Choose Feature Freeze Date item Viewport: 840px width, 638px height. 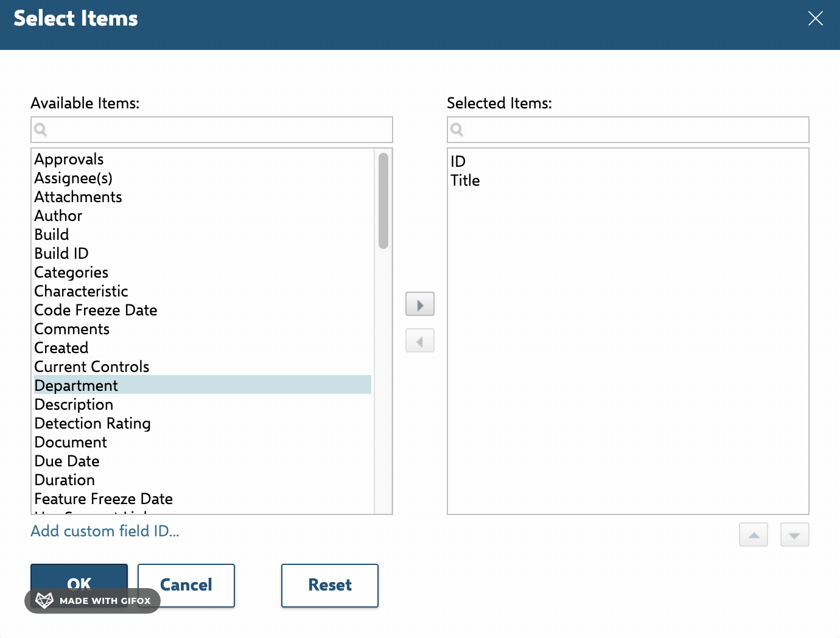point(203,499)
